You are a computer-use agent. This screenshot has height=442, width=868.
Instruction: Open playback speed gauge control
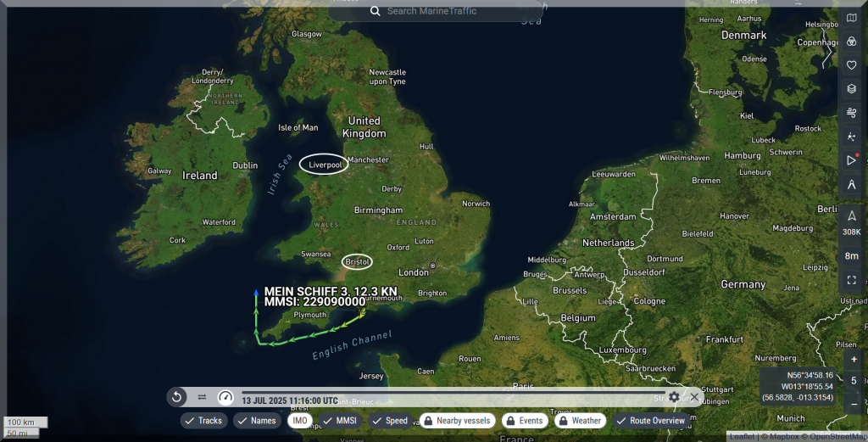click(x=225, y=396)
